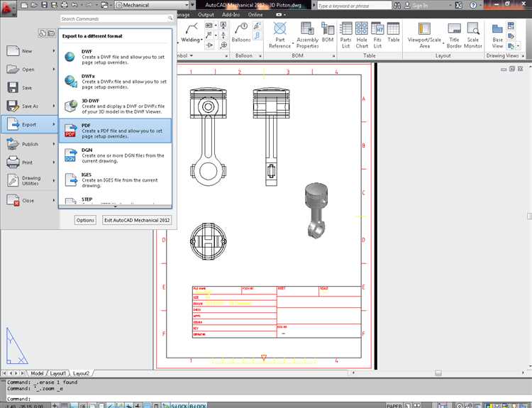The width and height of the screenshot is (532, 408).
Task: Select the Balloons tool
Action: [241, 33]
